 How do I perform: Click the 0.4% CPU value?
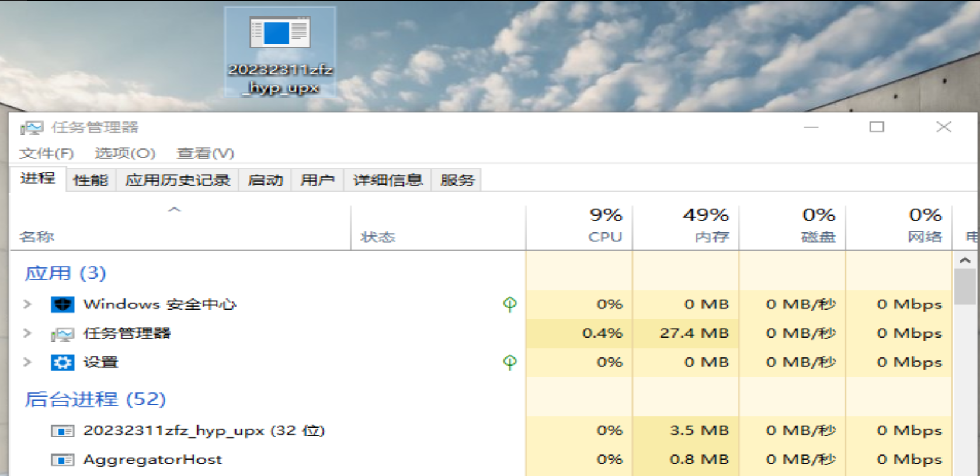point(602,333)
